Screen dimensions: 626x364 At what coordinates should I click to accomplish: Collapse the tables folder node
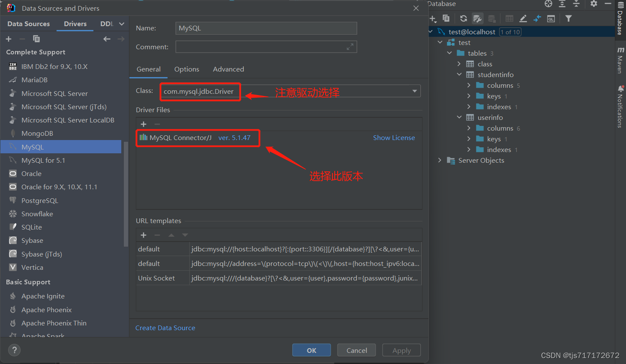449,53
